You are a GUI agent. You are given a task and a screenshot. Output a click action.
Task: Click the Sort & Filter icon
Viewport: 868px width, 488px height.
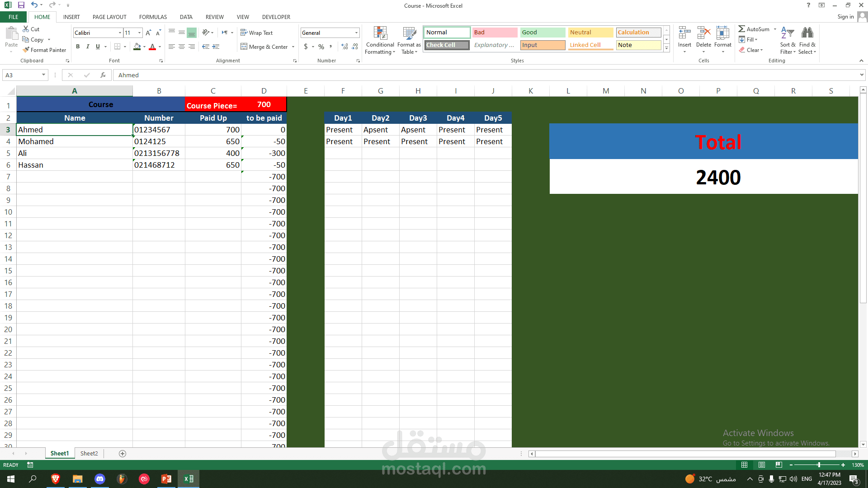pos(788,33)
